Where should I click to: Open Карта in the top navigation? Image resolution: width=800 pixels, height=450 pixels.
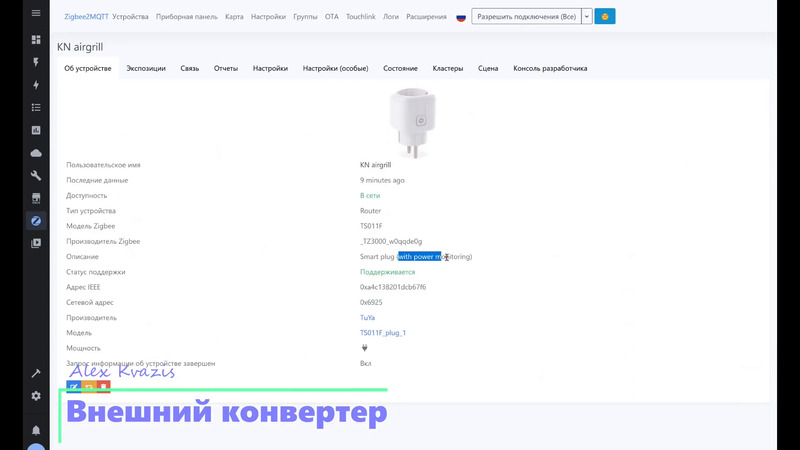pos(234,17)
